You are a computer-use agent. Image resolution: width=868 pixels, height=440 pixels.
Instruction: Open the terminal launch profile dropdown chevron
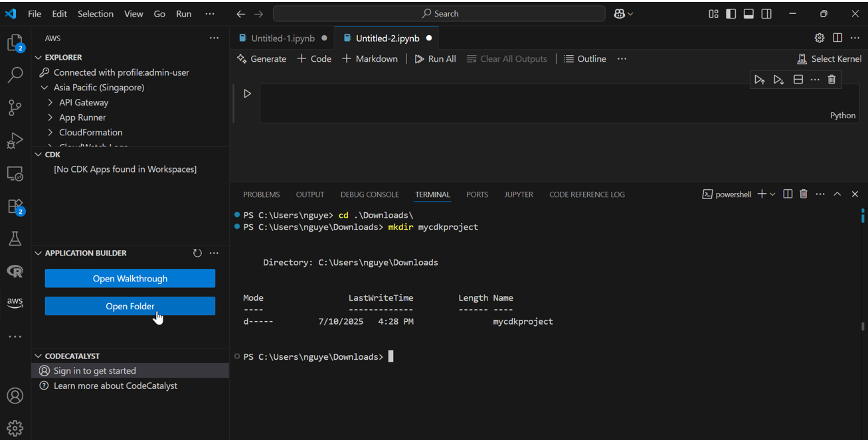772,194
